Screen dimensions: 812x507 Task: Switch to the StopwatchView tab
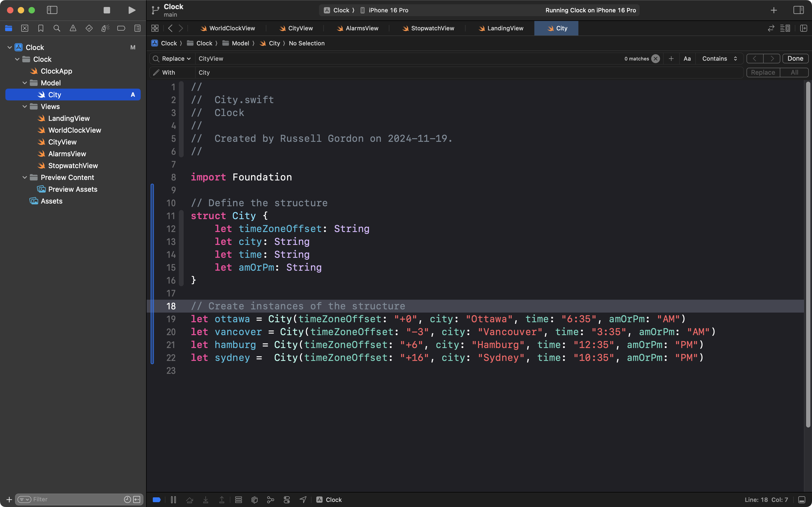(x=428, y=28)
